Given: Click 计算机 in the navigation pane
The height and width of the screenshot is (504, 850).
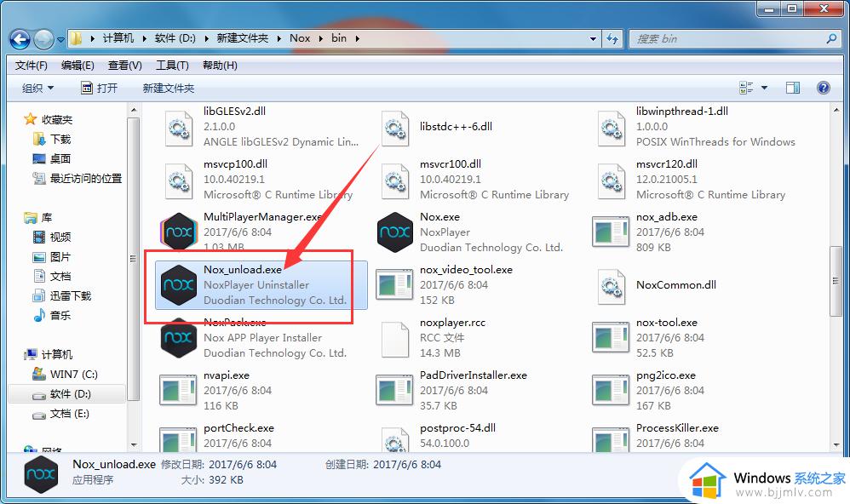Looking at the screenshot, I should click(57, 354).
